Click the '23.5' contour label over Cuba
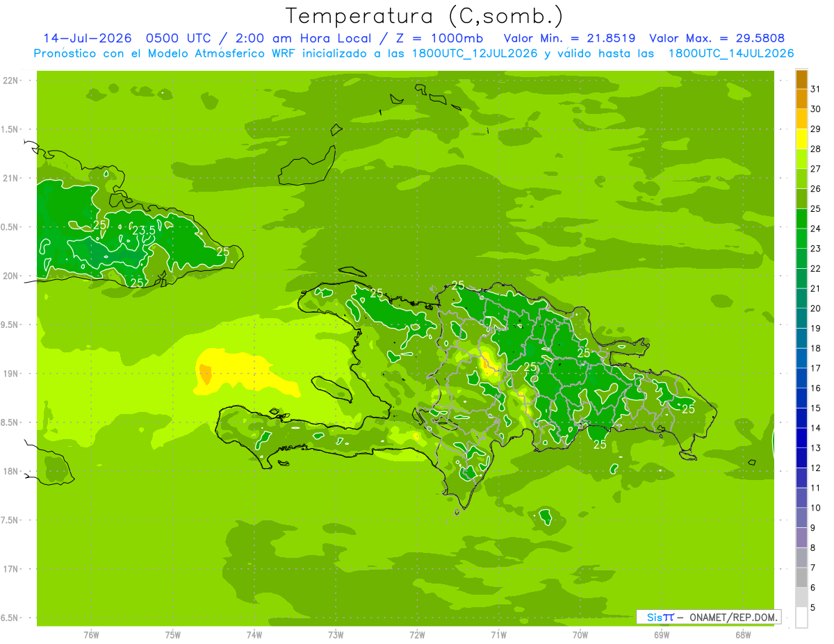This screenshot has width=834, height=644. [143, 231]
